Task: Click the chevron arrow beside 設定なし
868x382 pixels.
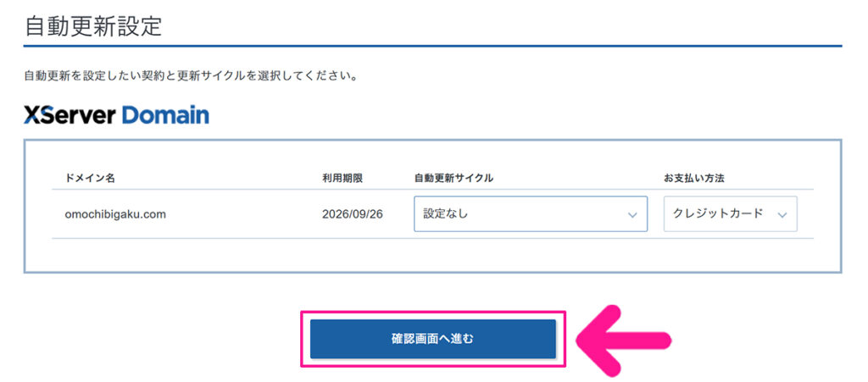Action: 632,215
